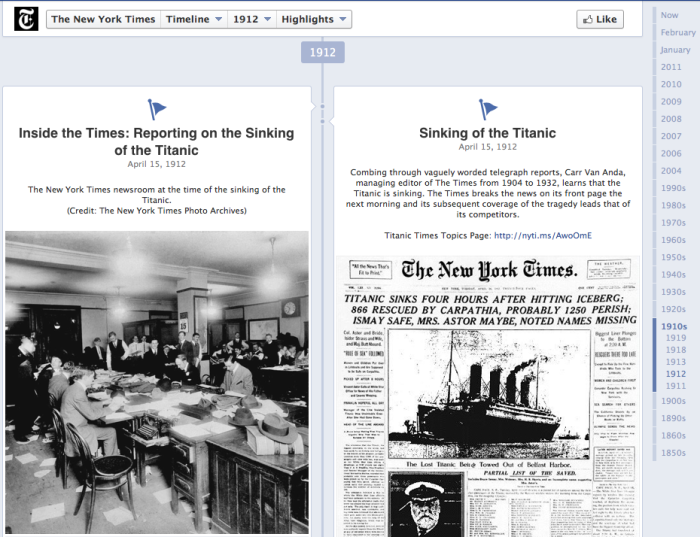Image resolution: width=700 pixels, height=537 pixels.
Task: Follow the nyti.ms/AwoOmE link
Action: (x=543, y=235)
